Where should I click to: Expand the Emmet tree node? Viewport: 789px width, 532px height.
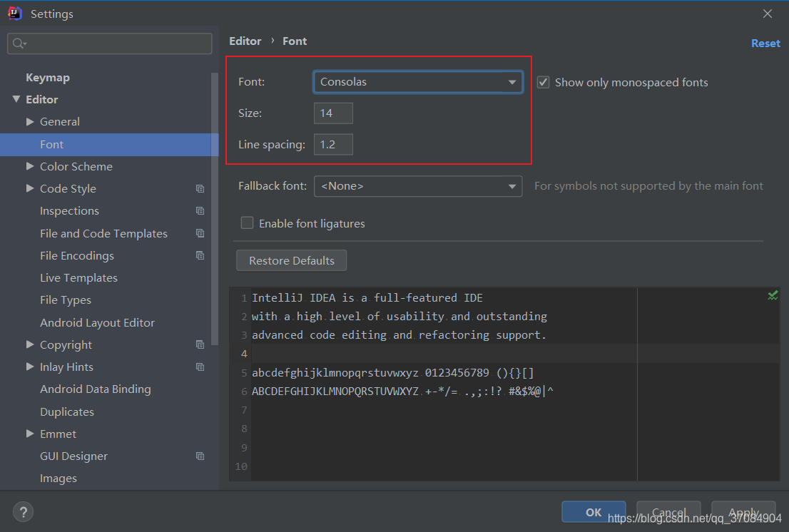coord(30,434)
